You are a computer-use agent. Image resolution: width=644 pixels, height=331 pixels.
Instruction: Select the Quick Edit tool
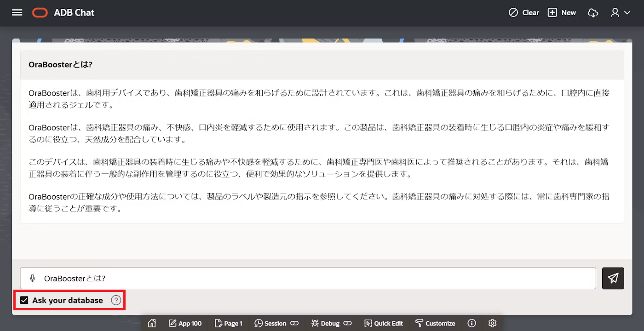(384, 323)
